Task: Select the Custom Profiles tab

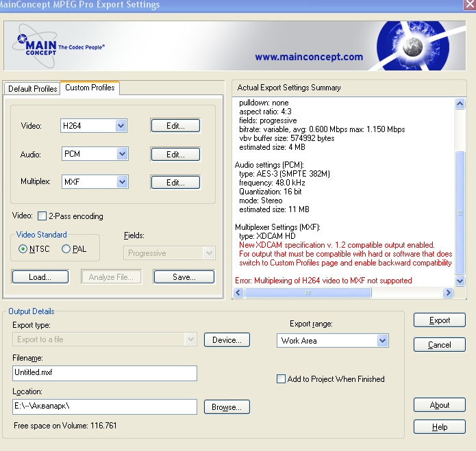Action: click(x=90, y=88)
